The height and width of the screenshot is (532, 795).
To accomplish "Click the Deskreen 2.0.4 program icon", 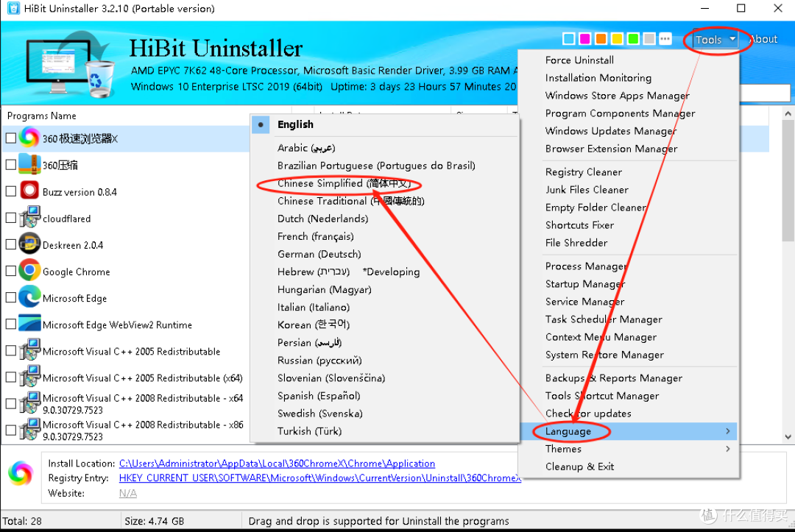I will click(x=29, y=244).
